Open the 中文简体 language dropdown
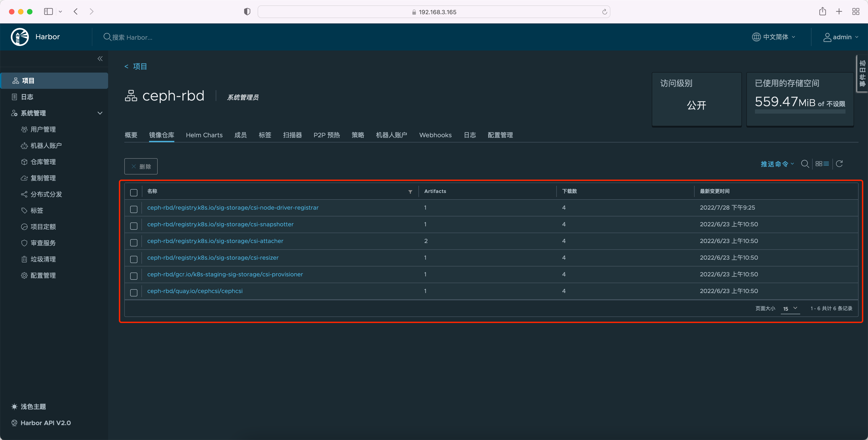Viewport: 868px width, 440px height. click(x=774, y=37)
